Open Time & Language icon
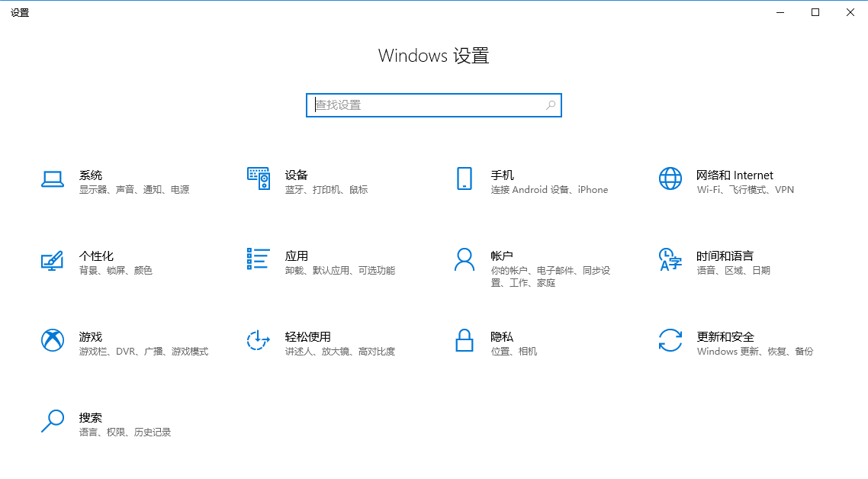Viewport: 868px width, 479px height. click(670, 259)
